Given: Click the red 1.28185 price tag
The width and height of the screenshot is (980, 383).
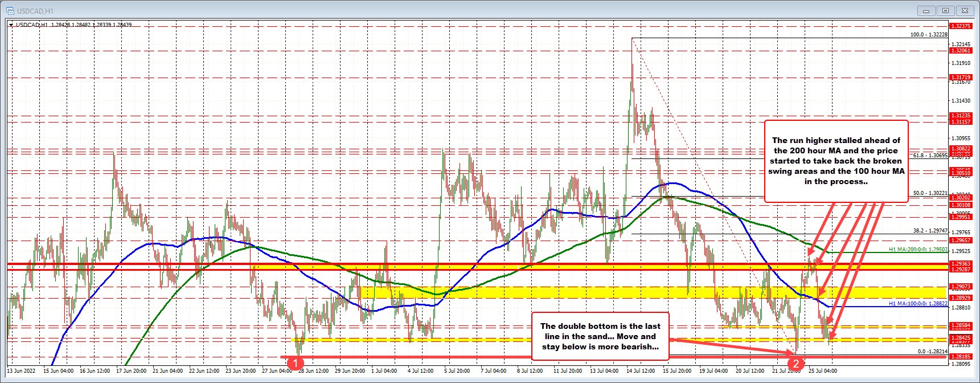Looking at the screenshot, I should click(961, 356).
